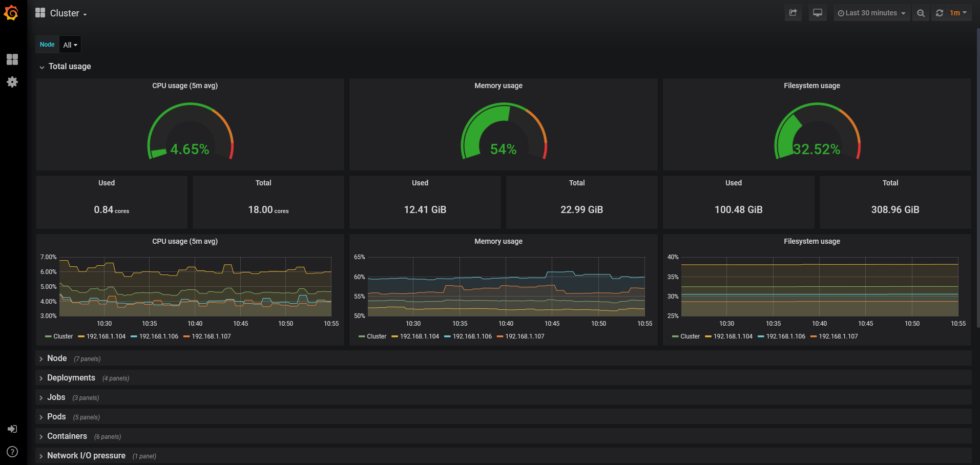Open the 1m refresh interval dropdown
This screenshot has width=980, height=465.
click(958, 13)
